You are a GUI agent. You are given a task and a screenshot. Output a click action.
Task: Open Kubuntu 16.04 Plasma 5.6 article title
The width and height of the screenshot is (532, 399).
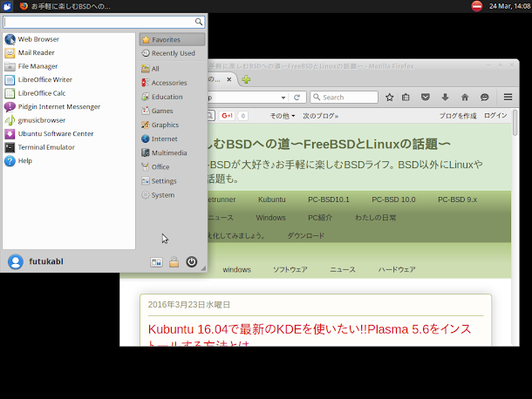coord(310,335)
